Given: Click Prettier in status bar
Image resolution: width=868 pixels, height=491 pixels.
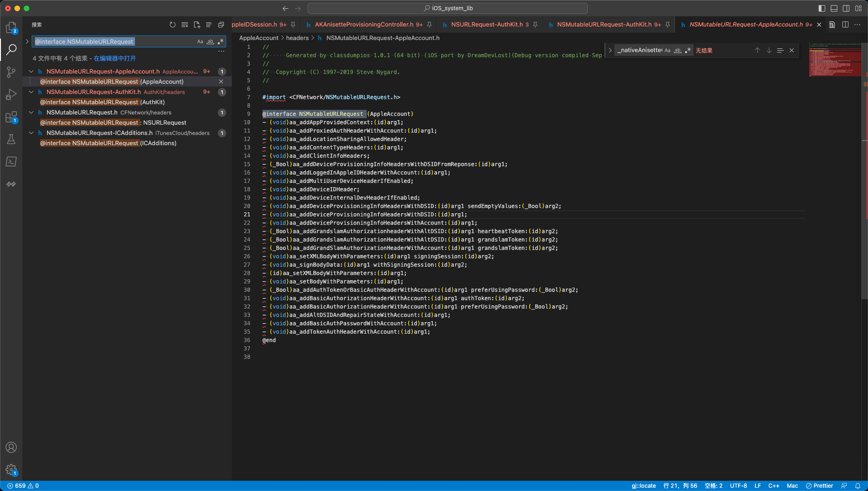Looking at the screenshot, I should [819, 486].
